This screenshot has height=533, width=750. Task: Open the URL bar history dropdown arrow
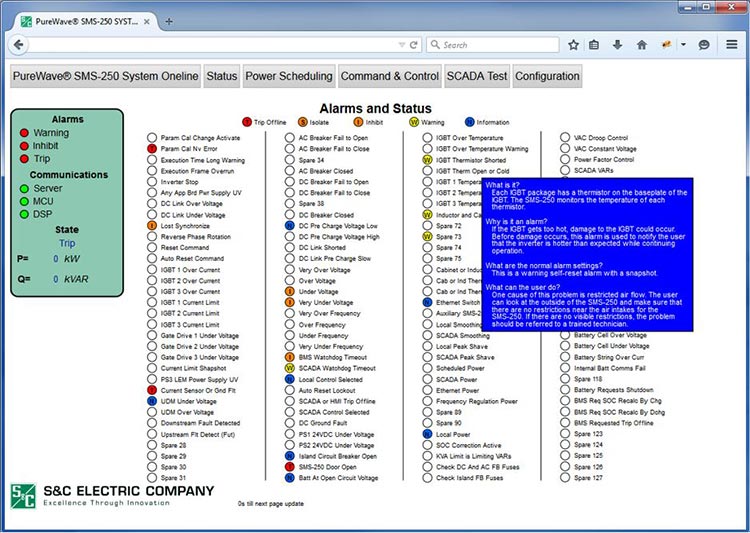tap(401, 44)
